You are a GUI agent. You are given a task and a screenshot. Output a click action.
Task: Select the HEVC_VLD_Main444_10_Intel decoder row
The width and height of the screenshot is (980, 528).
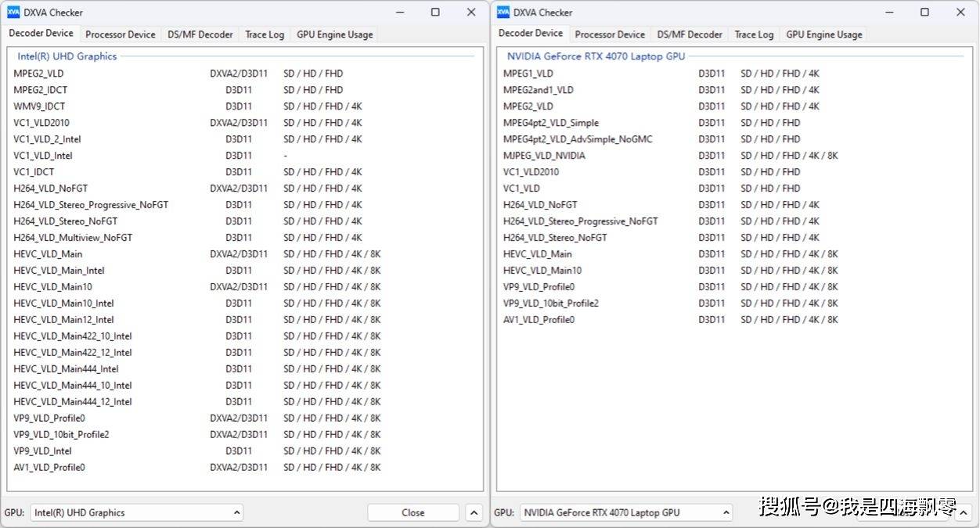tap(244, 386)
